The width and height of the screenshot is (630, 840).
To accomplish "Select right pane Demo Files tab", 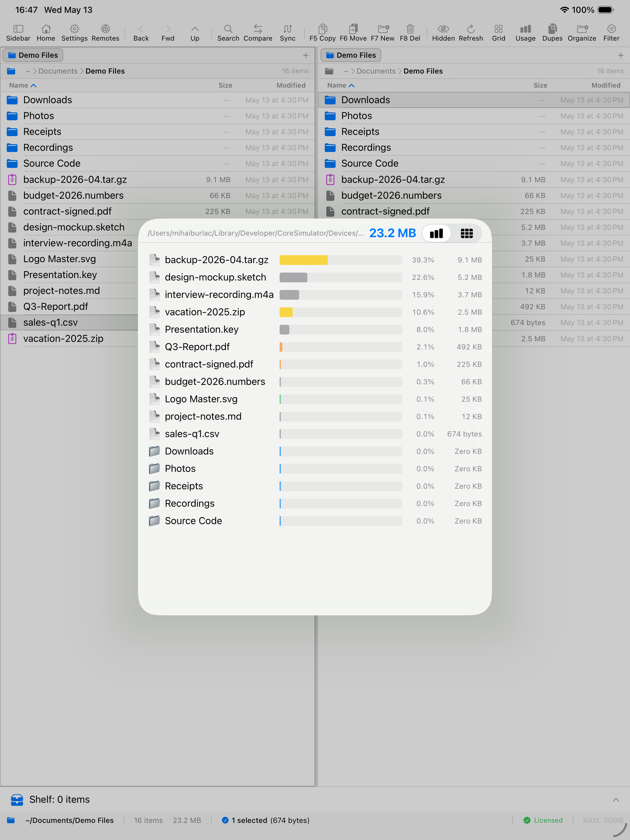I will click(x=350, y=55).
